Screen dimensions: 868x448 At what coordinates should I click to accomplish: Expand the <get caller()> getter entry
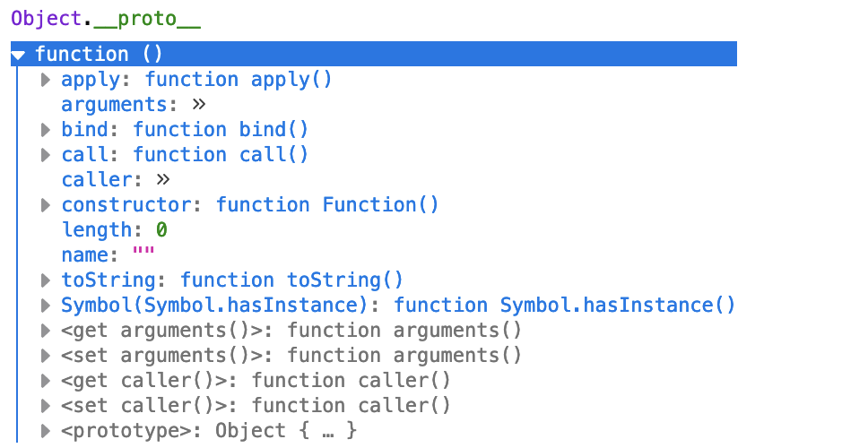(x=46, y=381)
